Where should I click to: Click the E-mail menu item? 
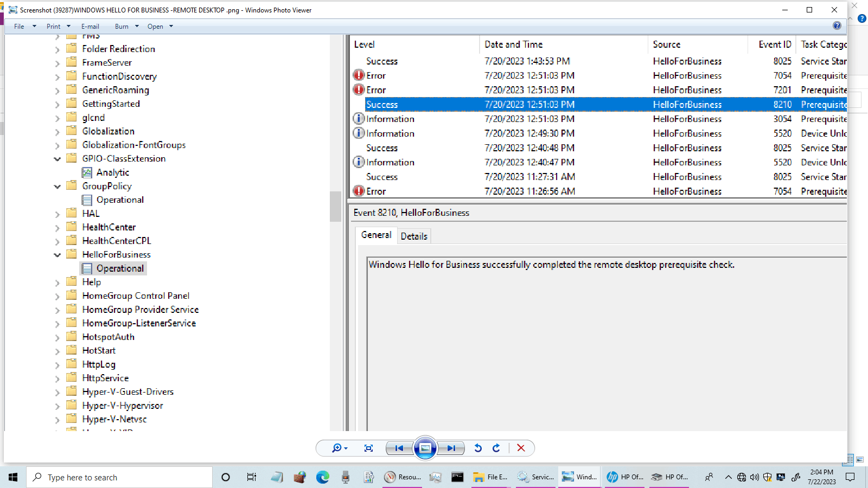90,26
